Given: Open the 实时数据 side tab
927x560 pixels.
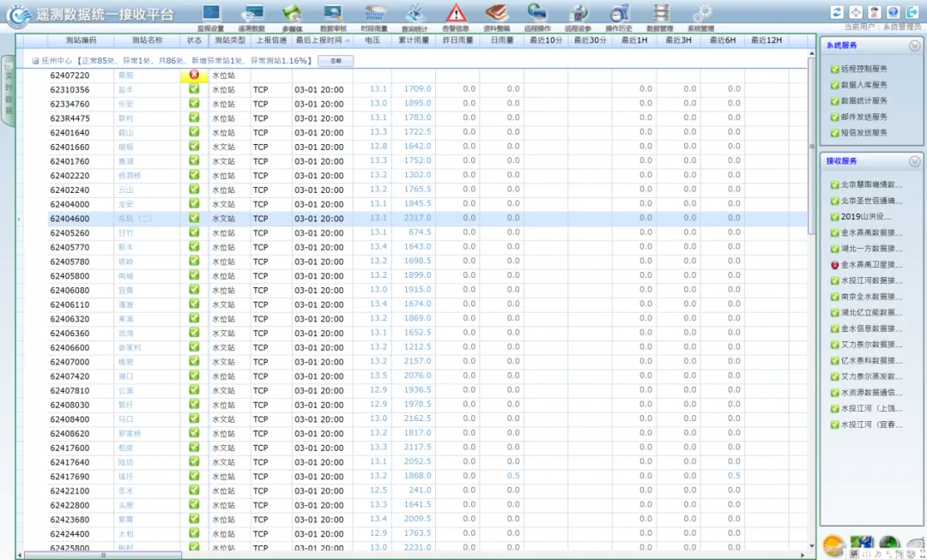Looking at the screenshot, I should coord(9,90).
